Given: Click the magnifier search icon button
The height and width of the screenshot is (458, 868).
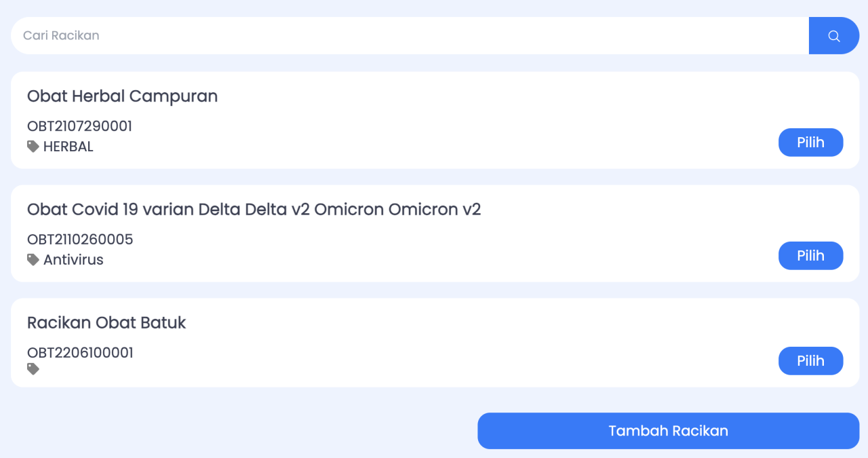Looking at the screenshot, I should (x=833, y=36).
